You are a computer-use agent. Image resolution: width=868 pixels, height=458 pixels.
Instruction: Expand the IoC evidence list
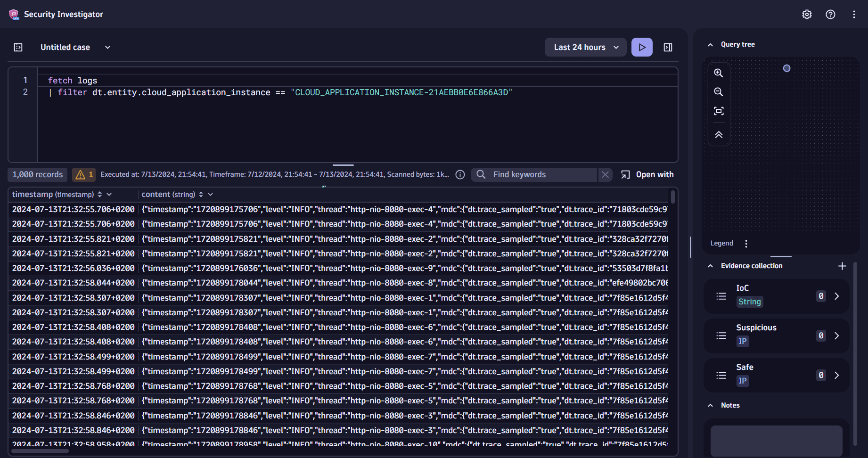(x=837, y=296)
